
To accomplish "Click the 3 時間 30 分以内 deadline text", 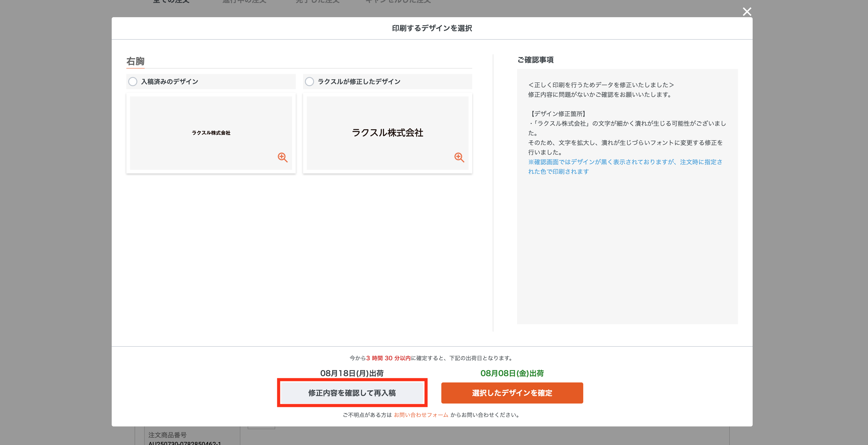I will pyautogui.click(x=388, y=358).
